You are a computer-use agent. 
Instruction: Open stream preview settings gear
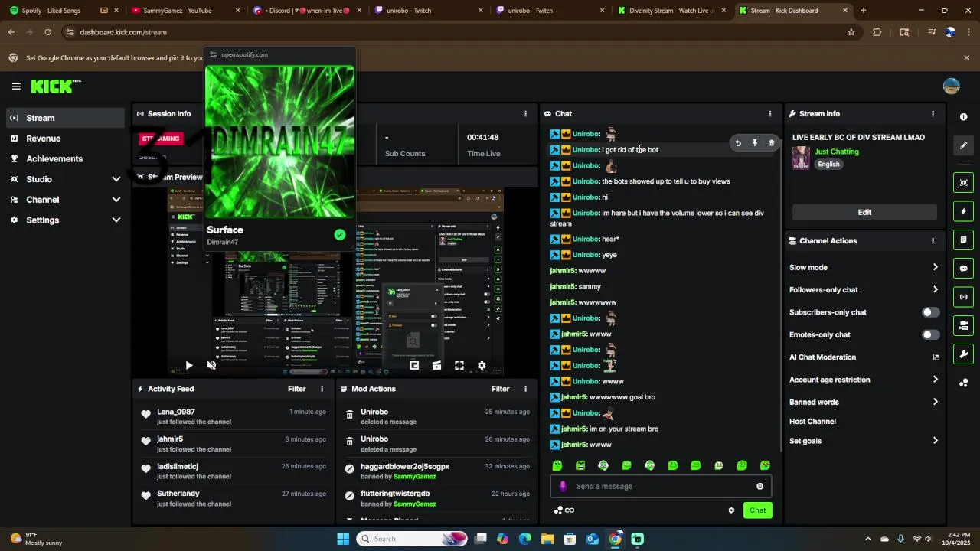tap(482, 365)
